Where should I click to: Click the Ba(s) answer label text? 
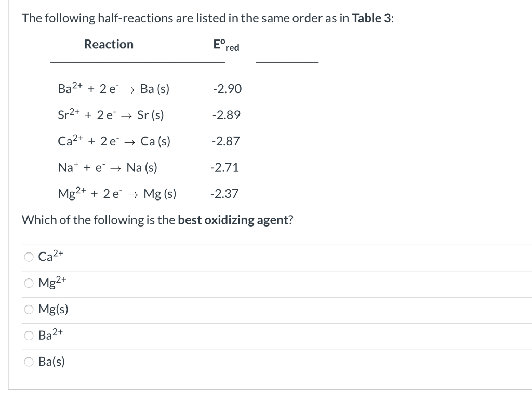[x=51, y=361]
